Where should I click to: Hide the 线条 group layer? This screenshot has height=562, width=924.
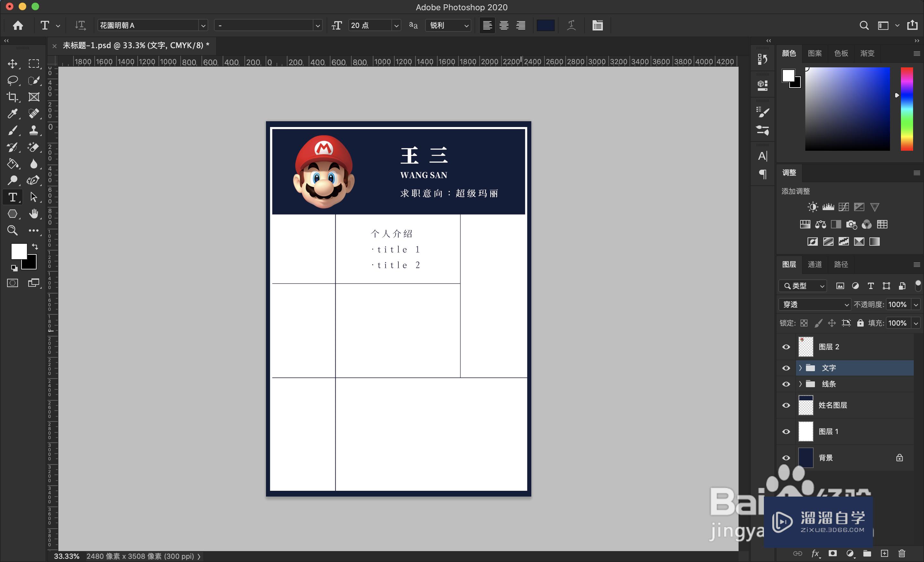[786, 384]
